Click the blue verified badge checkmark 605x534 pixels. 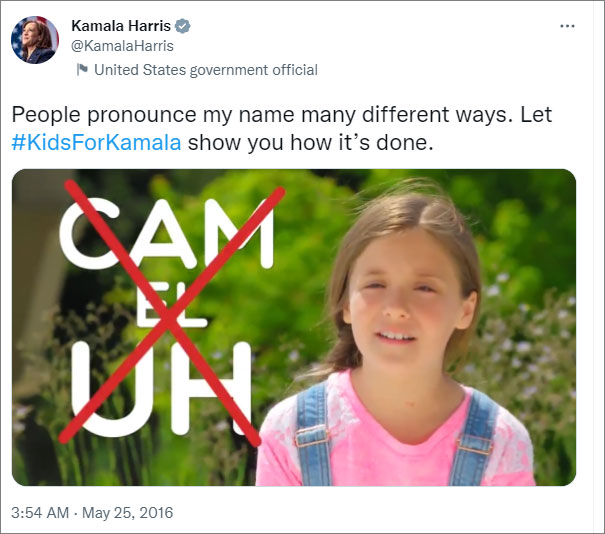coord(182,26)
